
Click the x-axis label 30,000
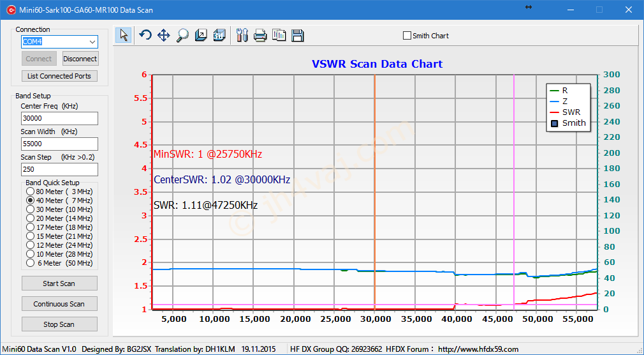374,319
